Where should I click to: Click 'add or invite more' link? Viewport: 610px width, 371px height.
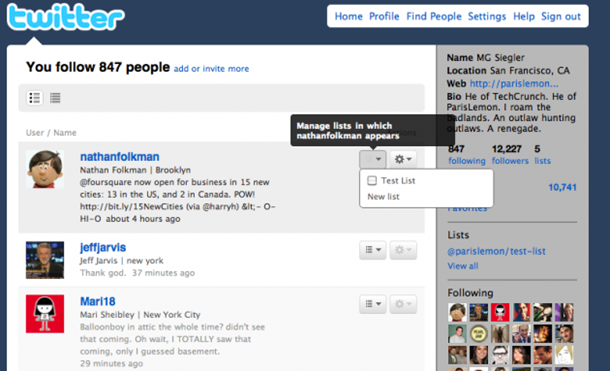click(x=211, y=69)
